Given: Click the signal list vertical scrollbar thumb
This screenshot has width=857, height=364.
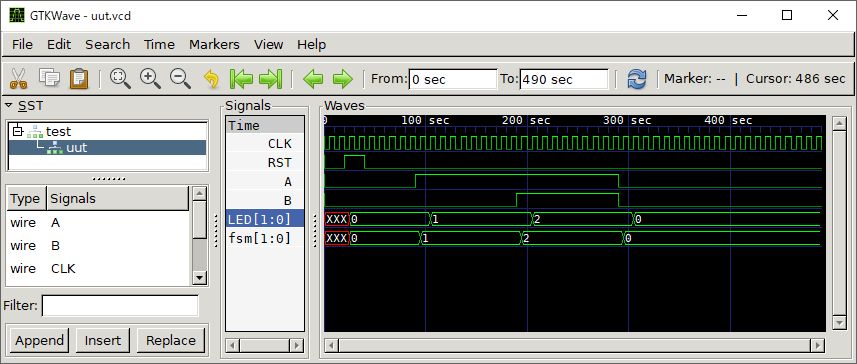Looking at the screenshot, I should coord(200,220).
